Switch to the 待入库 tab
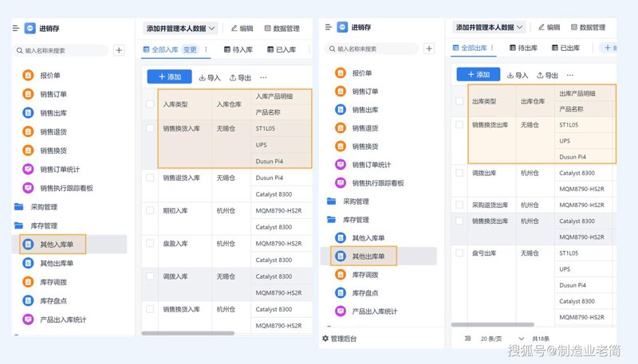Image resolution: width=638 pixels, height=364 pixels. tap(238, 49)
